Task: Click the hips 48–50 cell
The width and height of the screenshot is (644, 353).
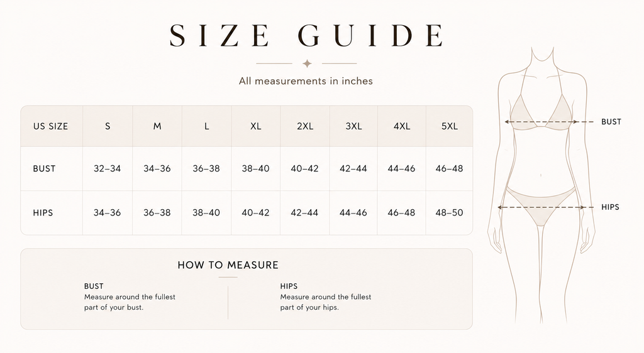Action: click(x=449, y=213)
